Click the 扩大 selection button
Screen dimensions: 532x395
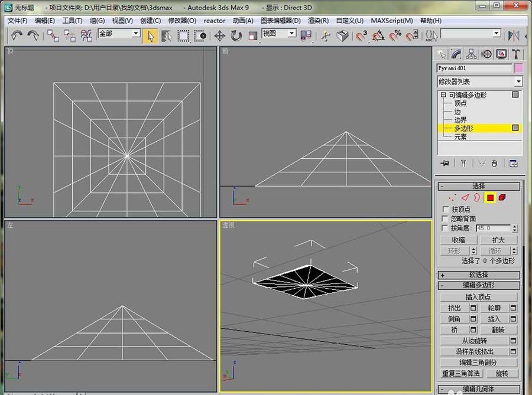[498, 240]
